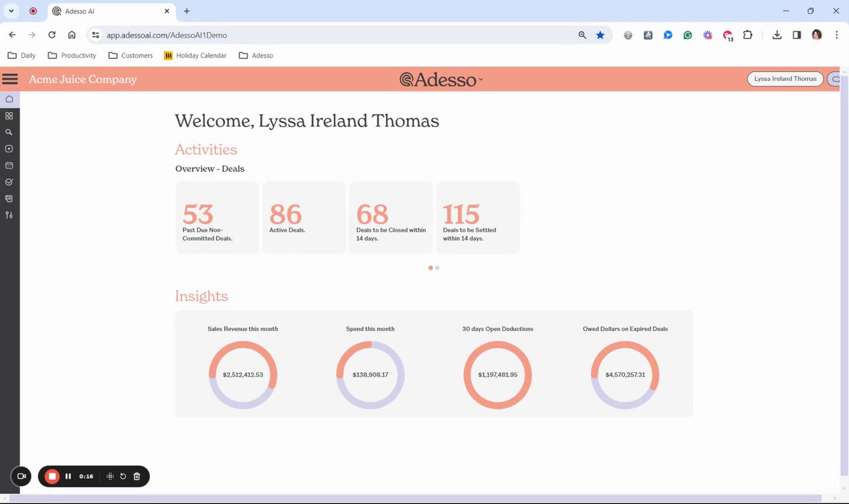The image size is (849, 504).
Task: Open the four-squares grid icon in the sidebar
Action: 9,116
